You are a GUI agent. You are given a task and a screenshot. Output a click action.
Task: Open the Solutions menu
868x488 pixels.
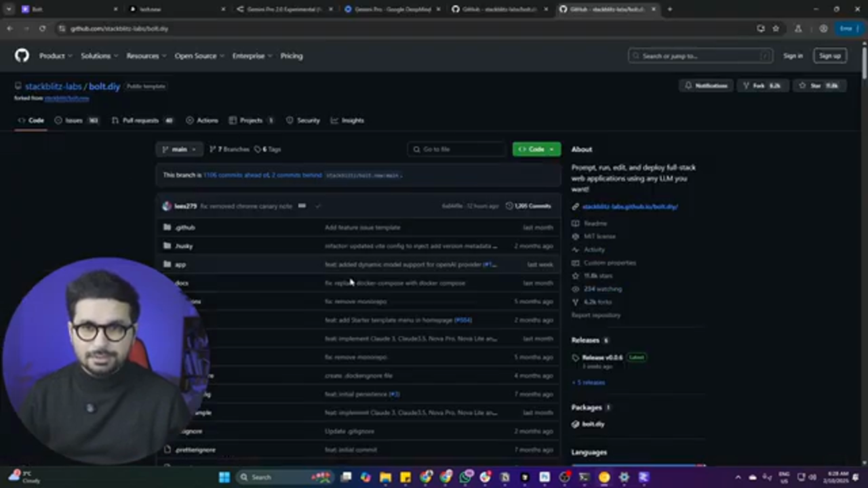coord(99,56)
